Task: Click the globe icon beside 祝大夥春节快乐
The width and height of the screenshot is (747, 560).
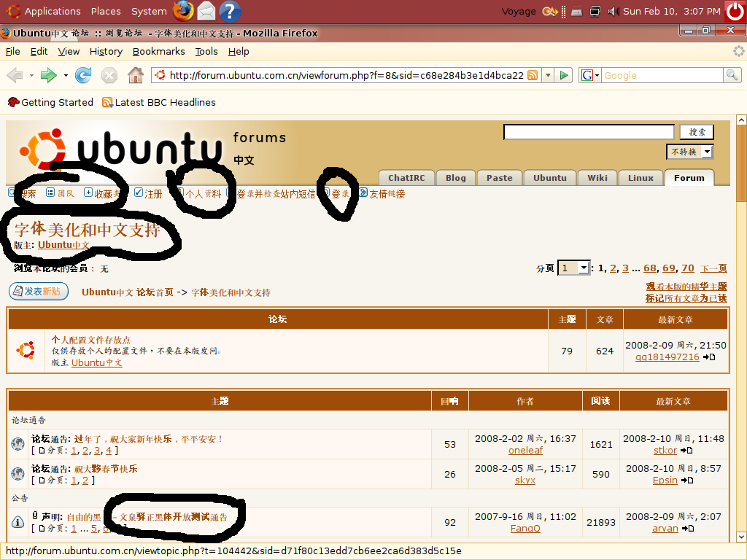Action: pyautogui.click(x=18, y=474)
